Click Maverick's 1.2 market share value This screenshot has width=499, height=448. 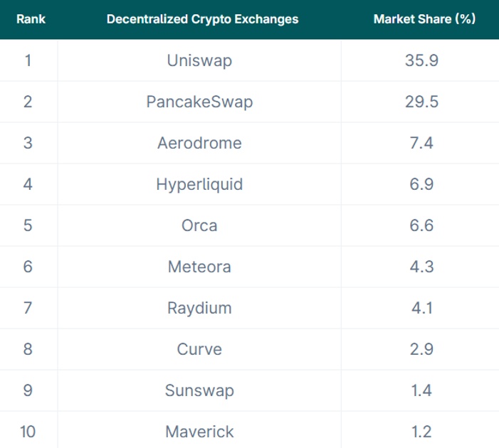(421, 431)
